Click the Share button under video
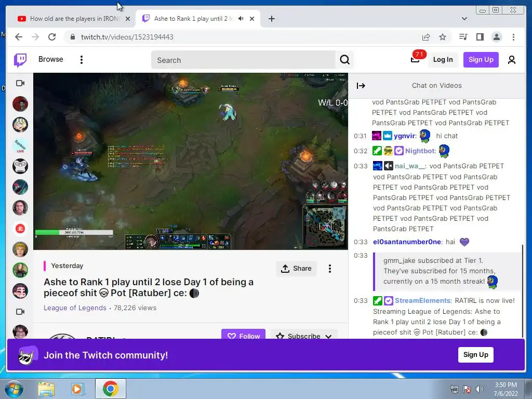 (296, 269)
